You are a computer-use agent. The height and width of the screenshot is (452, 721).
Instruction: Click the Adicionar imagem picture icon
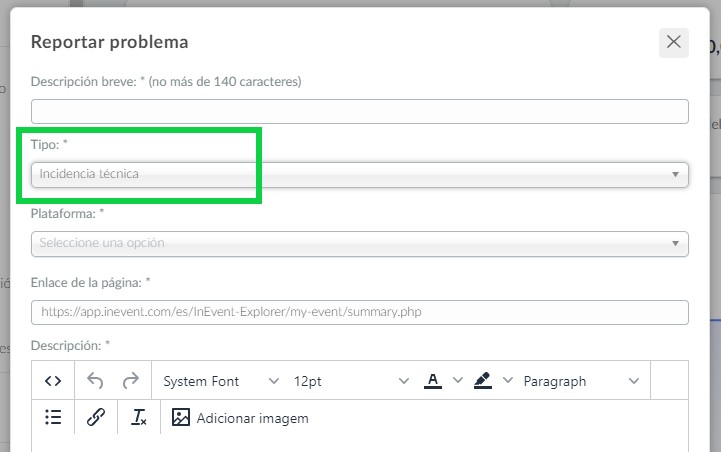181,418
